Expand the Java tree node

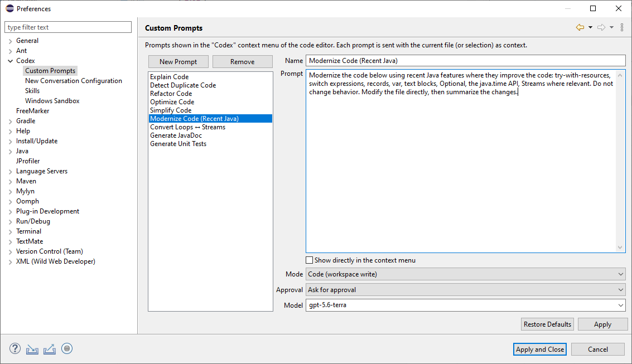click(11, 152)
